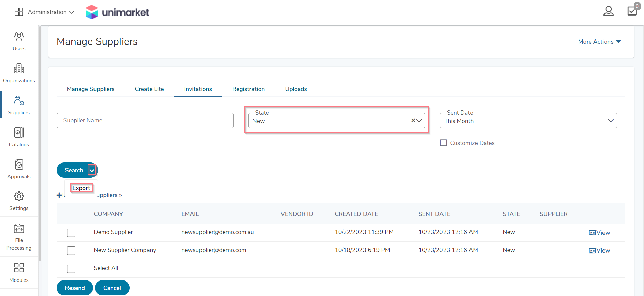Image resolution: width=644 pixels, height=296 pixels.
Task: Click the EMAIL column header
Action: 190,214
